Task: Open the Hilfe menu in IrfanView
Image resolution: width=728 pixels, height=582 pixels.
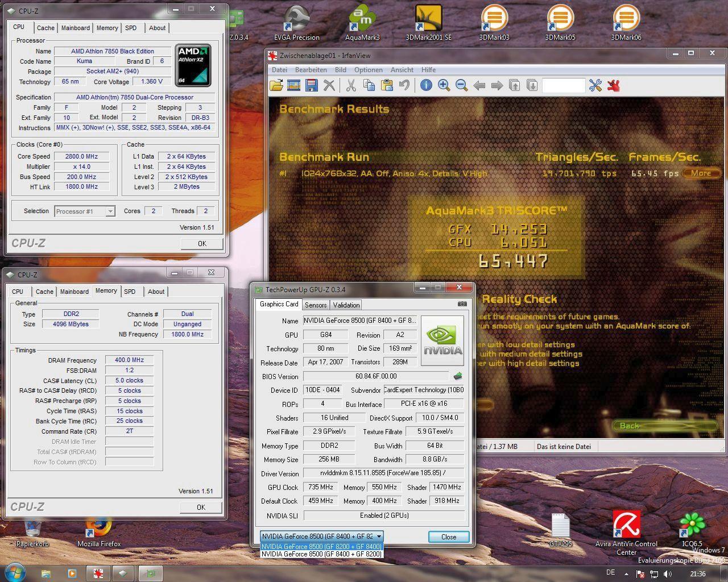Action: point(428,70)
